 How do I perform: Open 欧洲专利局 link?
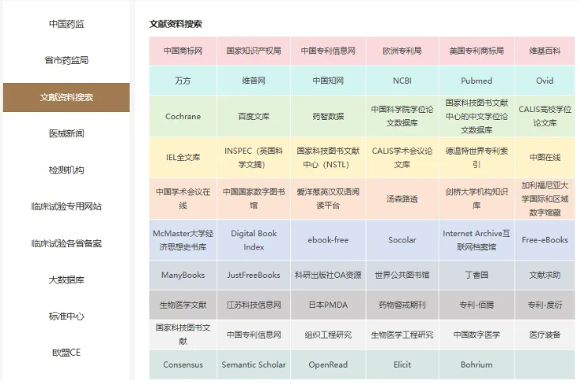(x=407, y=51)
